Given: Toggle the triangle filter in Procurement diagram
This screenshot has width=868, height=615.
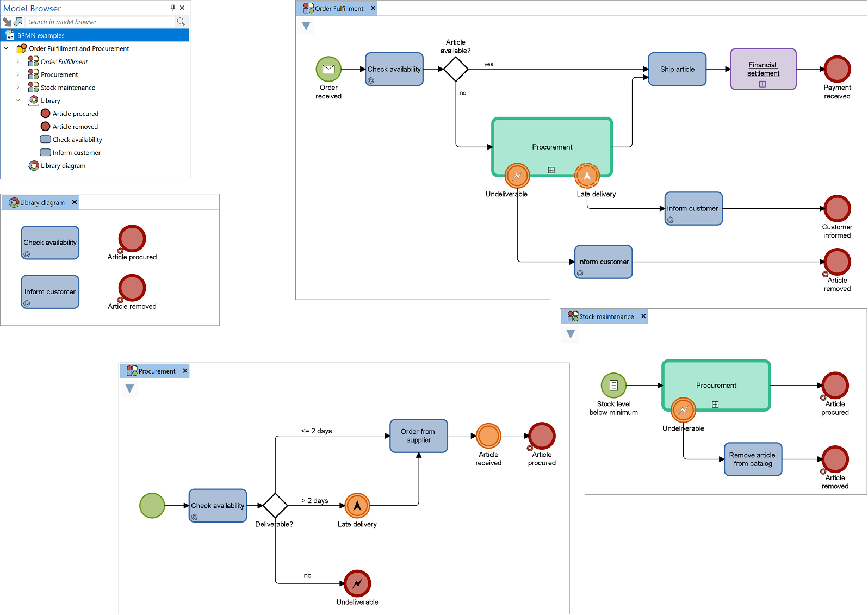Looking at the screenshot, I should click(129, 389).
